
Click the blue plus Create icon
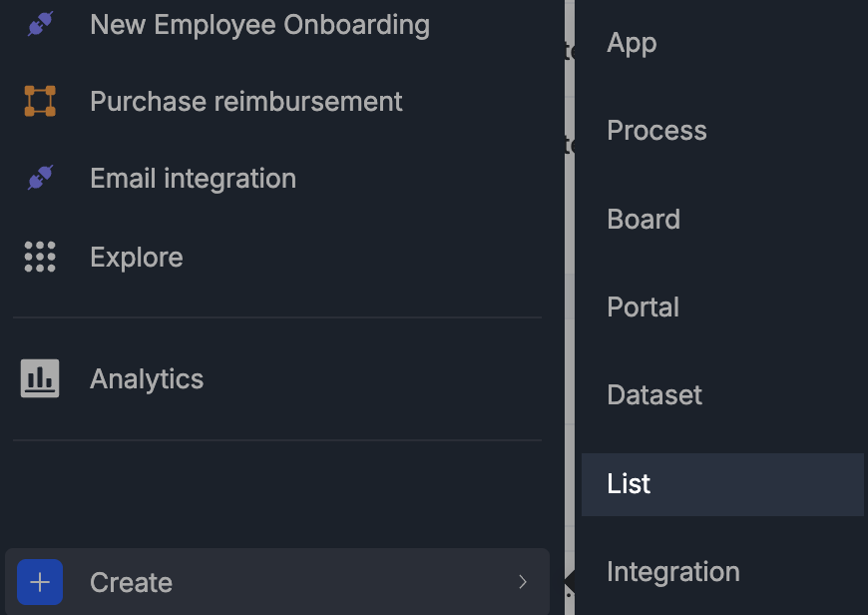(x=40, y=582)
